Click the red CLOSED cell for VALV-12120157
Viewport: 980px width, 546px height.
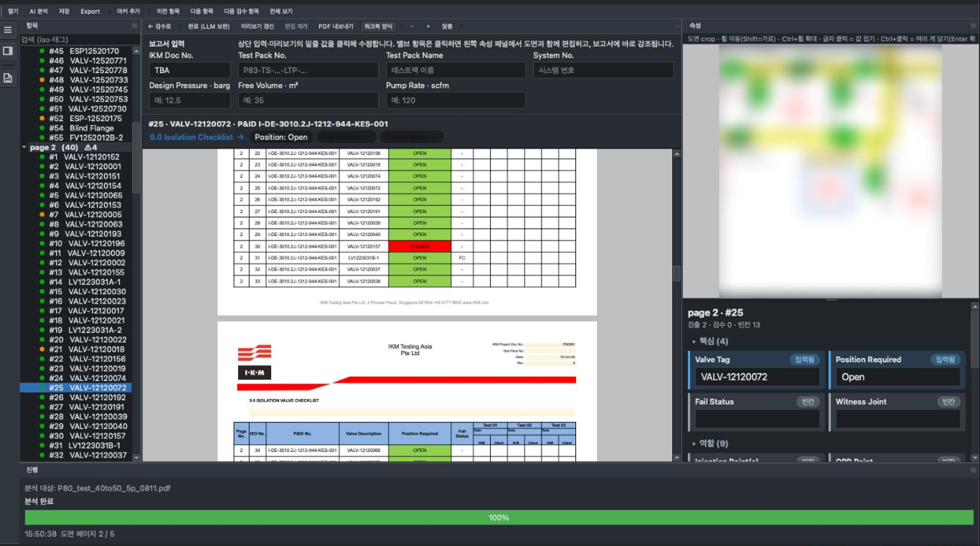(420, 246)
